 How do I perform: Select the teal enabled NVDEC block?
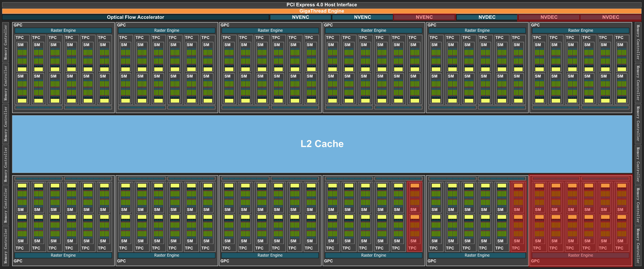pyautogui.click(x=487, y=17)
